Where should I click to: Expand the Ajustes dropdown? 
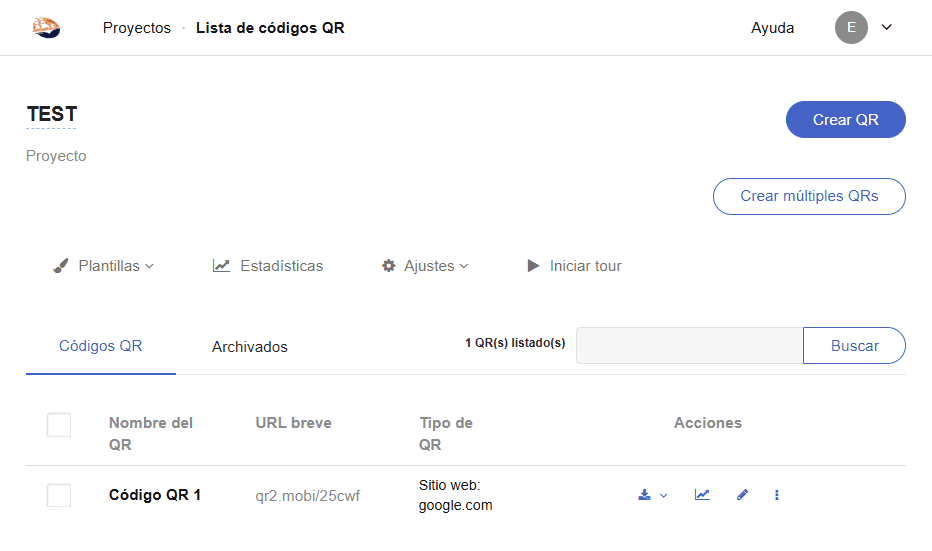tap(425, 266)
